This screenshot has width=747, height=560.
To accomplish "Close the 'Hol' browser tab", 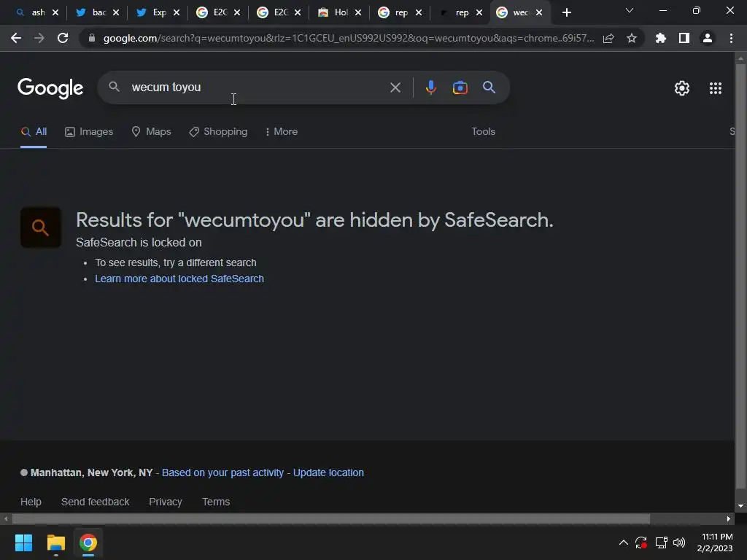I will pyautogui.click(x=357, y=12).
